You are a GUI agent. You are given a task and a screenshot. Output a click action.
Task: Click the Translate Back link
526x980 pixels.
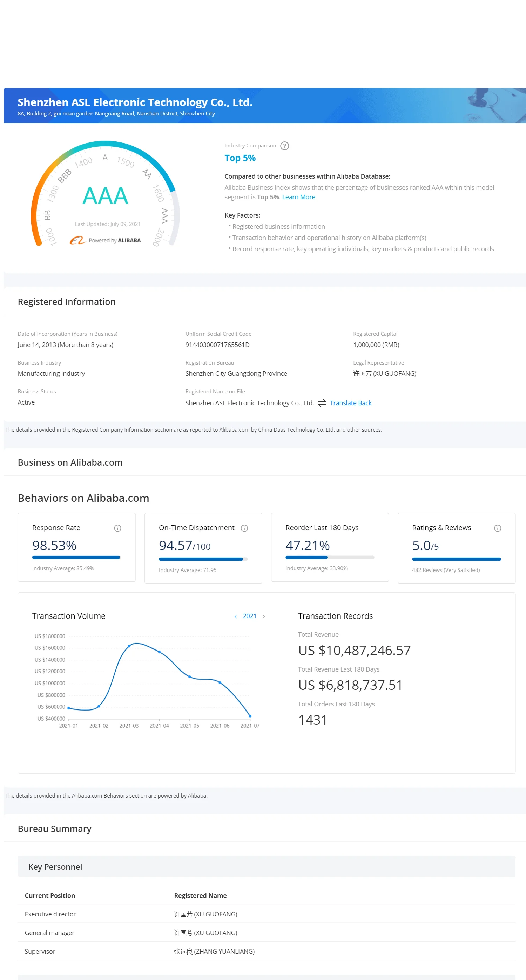click(350, 403)
